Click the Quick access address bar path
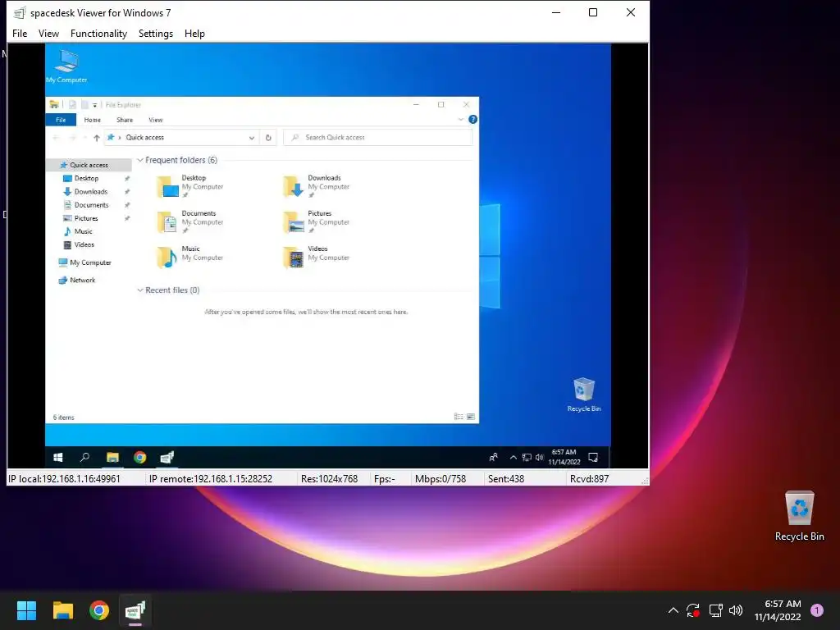The image size is (840, 630). pyautogui.click(x=144, y=138)
